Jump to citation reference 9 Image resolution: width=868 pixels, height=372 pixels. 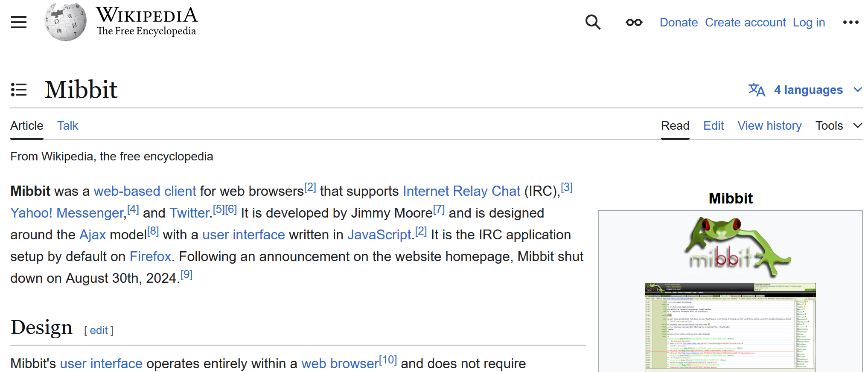[x=186, y=275]
